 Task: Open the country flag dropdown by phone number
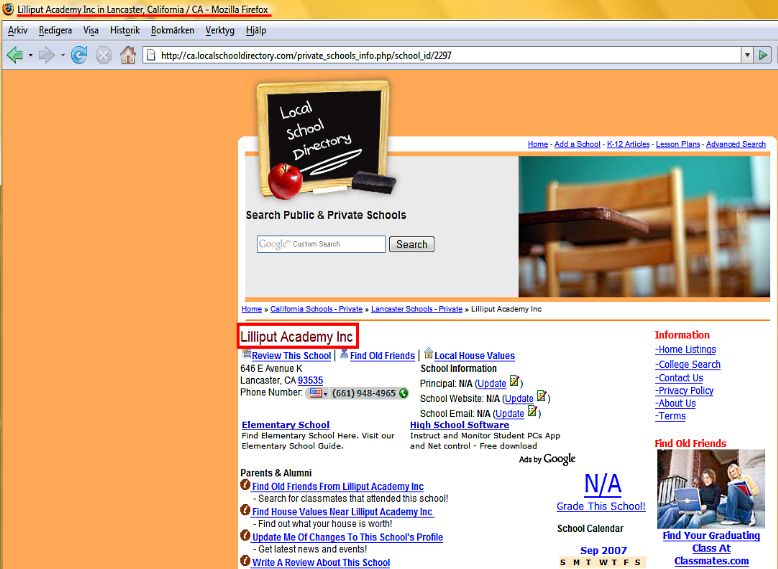(x=317, y=393)
